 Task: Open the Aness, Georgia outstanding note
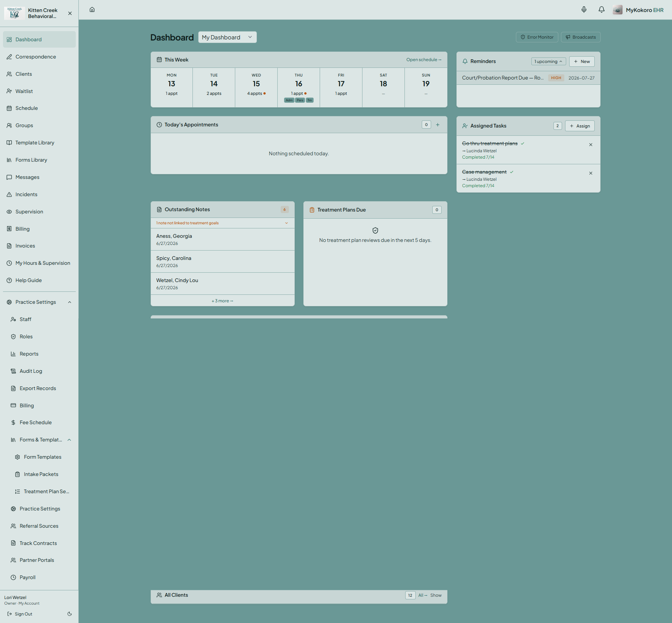pyautogui.click(x=222, y=239)
